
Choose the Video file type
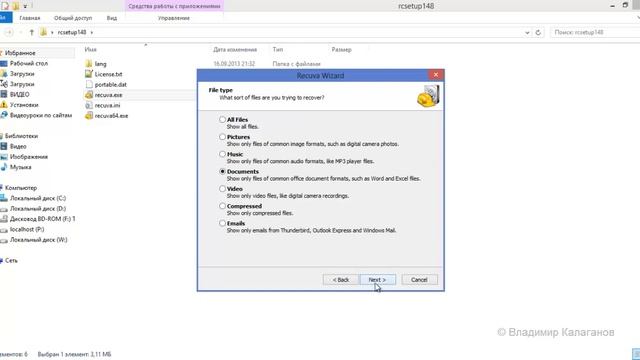pos(222,189)
